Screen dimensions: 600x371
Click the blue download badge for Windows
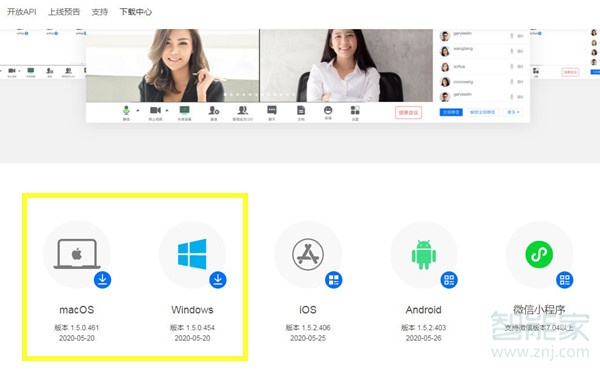tap(218, 280)
